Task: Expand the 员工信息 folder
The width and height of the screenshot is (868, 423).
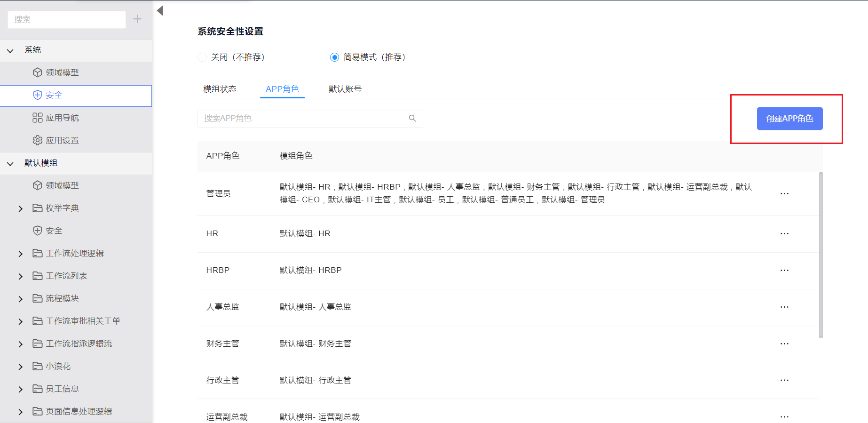Action: point(20,389)
